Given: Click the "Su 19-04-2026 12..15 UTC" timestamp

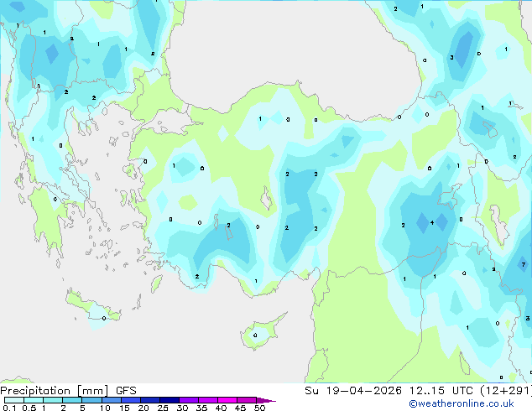Looking at the screenshot, I should point(389,391).
